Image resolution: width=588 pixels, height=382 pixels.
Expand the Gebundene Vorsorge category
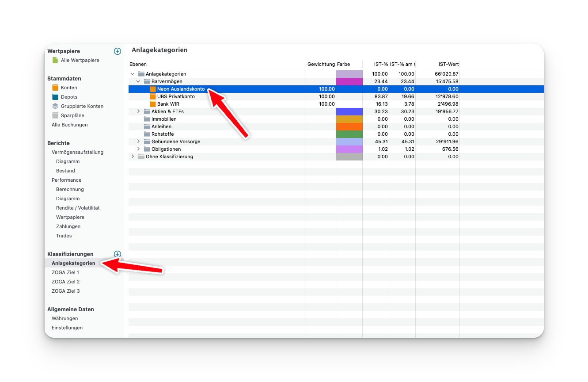coord(138,141)
